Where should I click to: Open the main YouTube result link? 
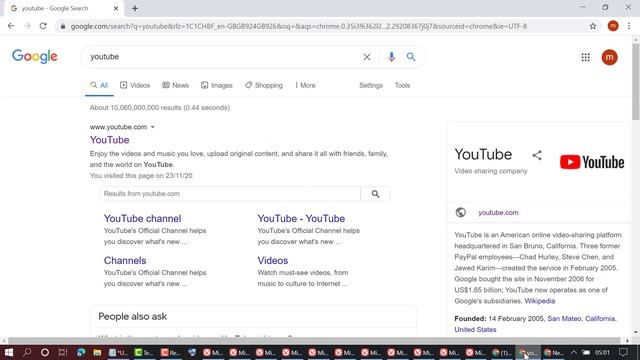[x=109, y=140]
